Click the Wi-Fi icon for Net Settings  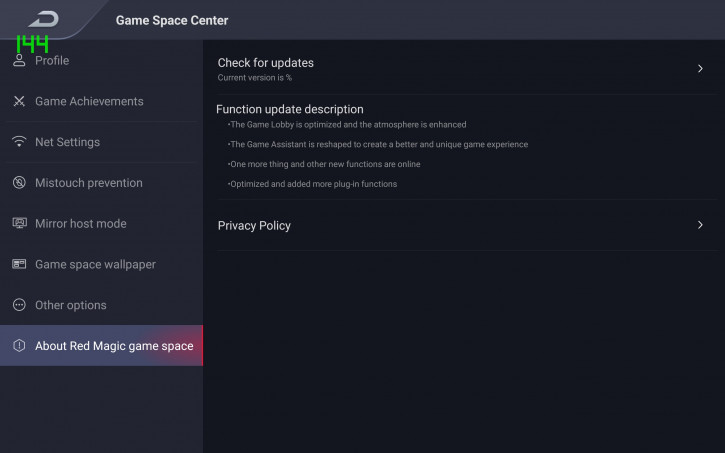click(19, 141)
